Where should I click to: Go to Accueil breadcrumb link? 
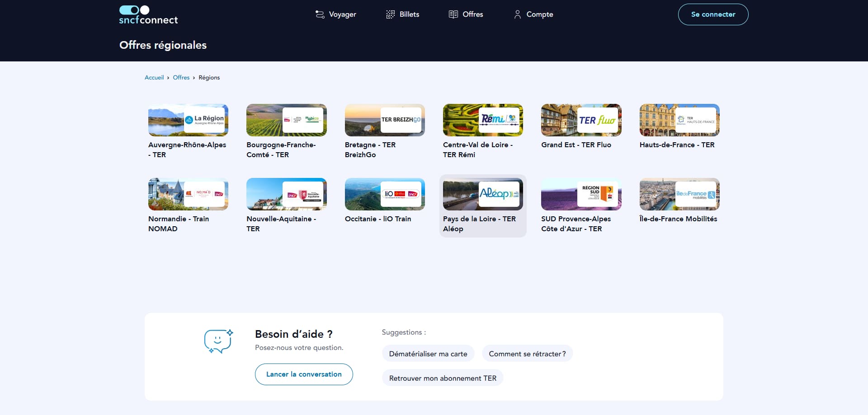tap(154, 78)
